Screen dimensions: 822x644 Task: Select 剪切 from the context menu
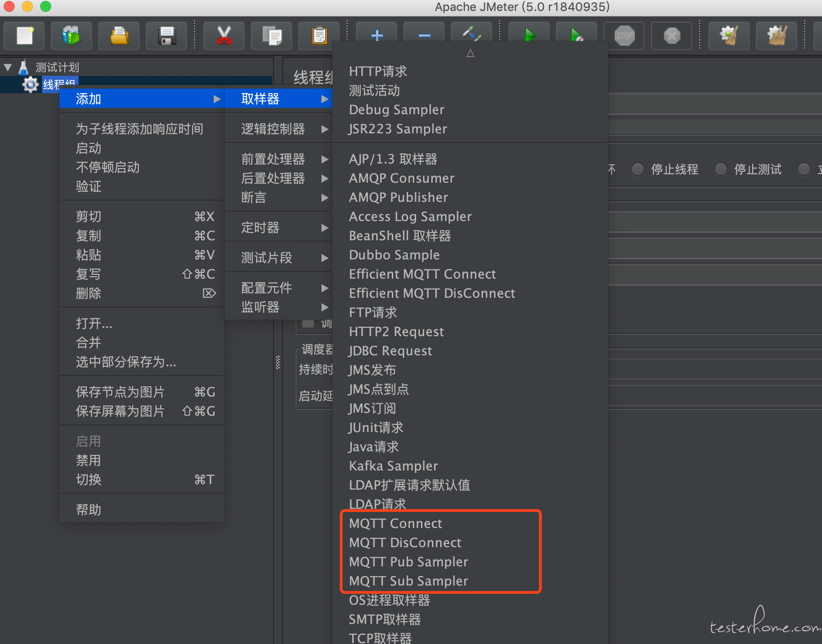tap(142, 216)
